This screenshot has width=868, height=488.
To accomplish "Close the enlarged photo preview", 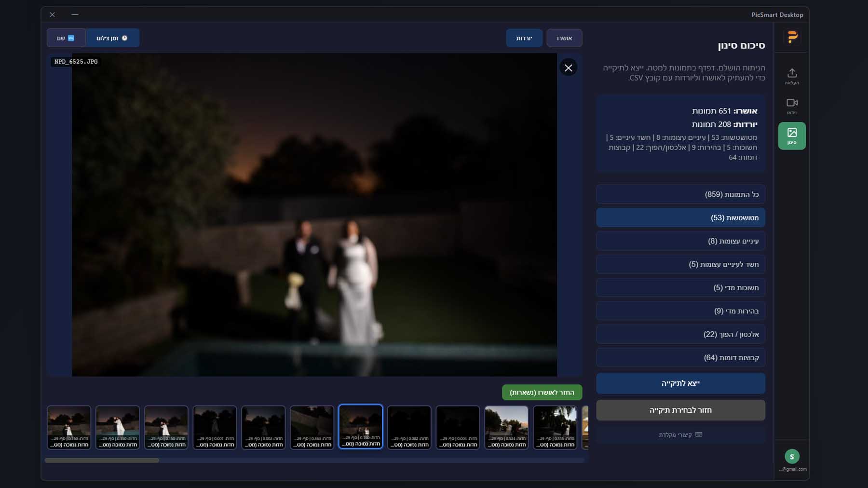I will 568,68.
